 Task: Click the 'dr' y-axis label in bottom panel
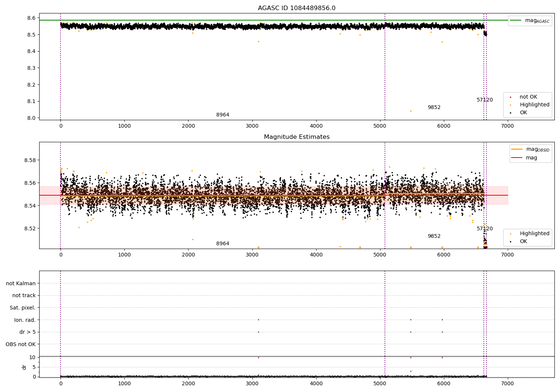[x=24, y=367]
